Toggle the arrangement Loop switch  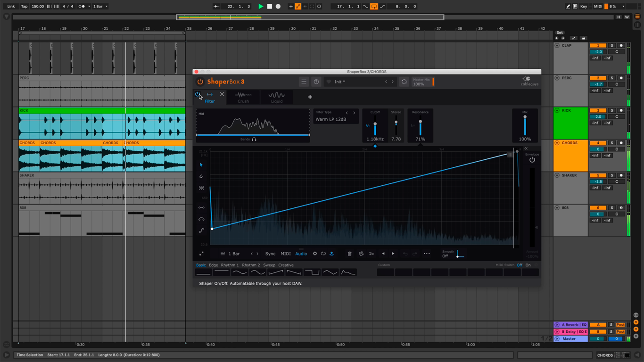pyautogui.click(x=374, y=7)
